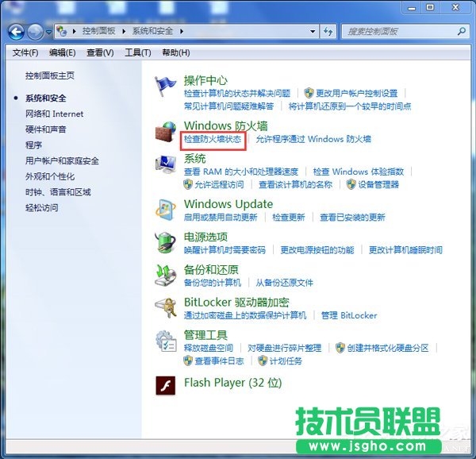Screen dimensions: 476x459
Task: Open the 帮助(H) menu
Action: point(176,52)
